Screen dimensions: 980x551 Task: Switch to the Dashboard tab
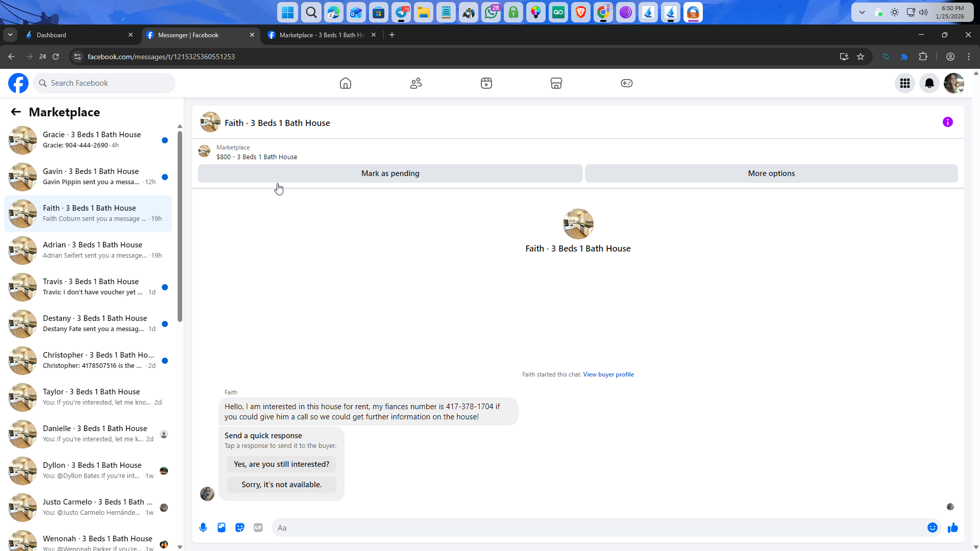click(x=79, y=35)
